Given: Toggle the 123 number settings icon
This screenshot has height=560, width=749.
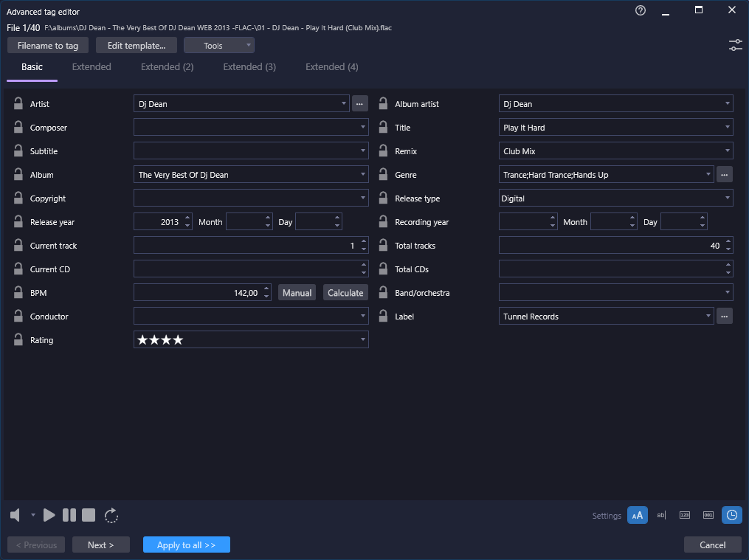Looking at the screenshot, I should click(x=685, y=515).
